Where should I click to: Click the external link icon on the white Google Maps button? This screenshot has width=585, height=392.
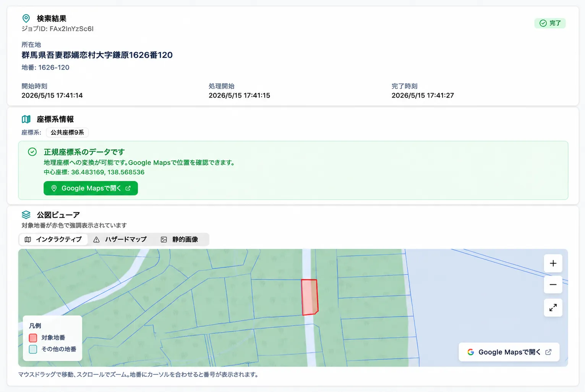[x=548, y=352]
